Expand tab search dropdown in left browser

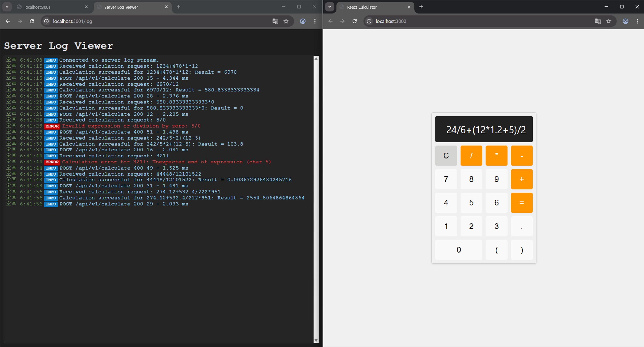[x=7, y=7]
